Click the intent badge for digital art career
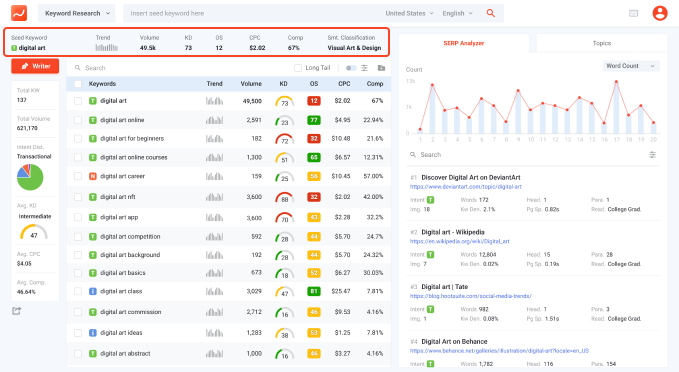Image resolution: width=679 pixels, height=372 pixels. pos(93,176)
